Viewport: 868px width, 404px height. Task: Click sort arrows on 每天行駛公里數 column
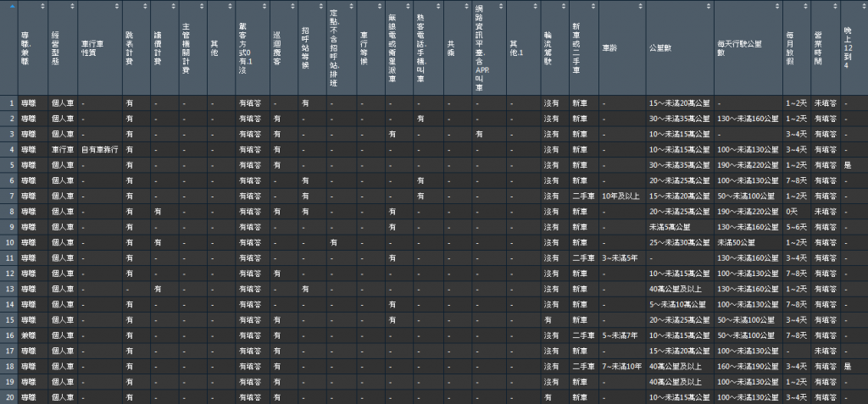click(x=777, y=7)
